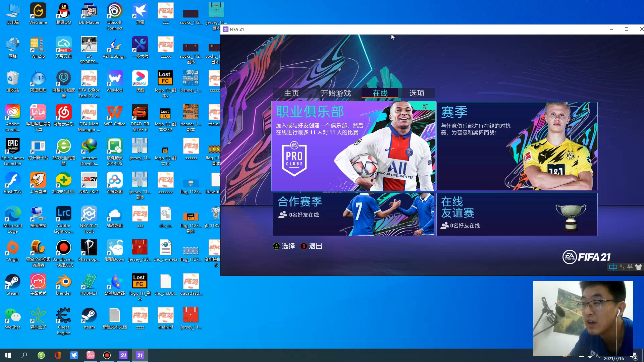644x362 pixels.
Task: Open the 阿里旺旺 desktop icon
Action: click(x=38, y=81)
